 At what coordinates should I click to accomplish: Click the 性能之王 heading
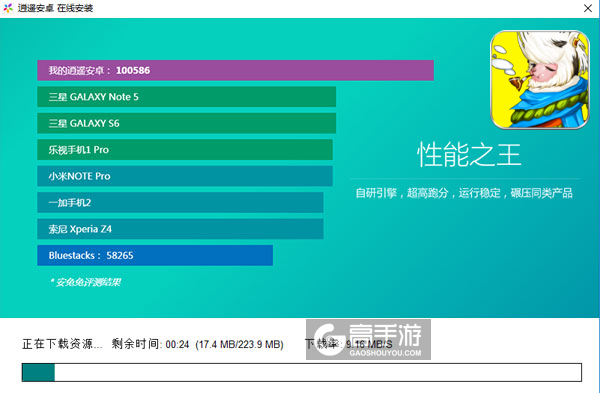click(469, 155)
